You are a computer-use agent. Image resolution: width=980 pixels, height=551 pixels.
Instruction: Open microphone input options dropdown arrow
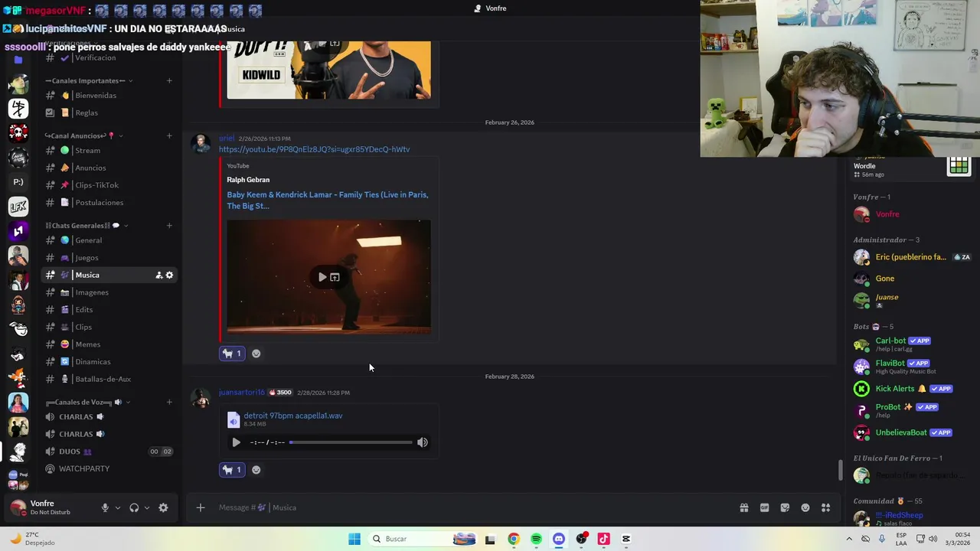tap(117, 507)
